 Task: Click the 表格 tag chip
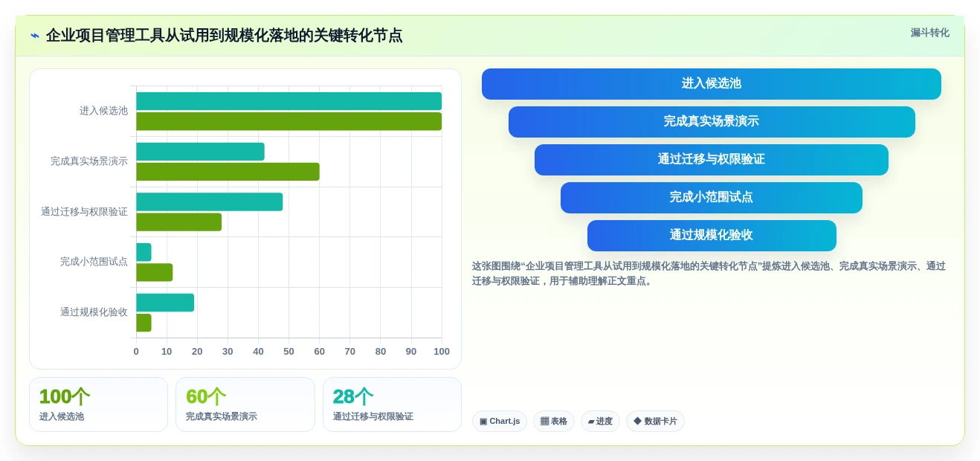[554, 422]
